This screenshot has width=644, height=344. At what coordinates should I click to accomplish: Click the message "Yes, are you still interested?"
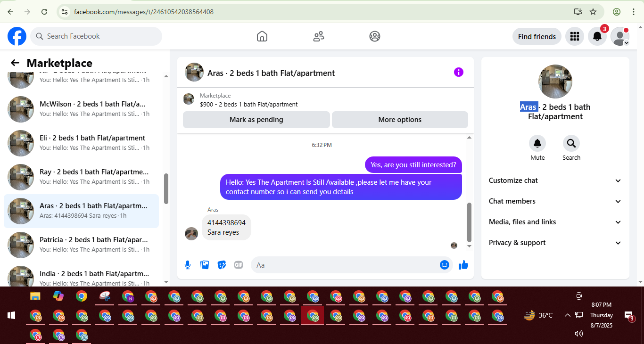coord(413,165)
